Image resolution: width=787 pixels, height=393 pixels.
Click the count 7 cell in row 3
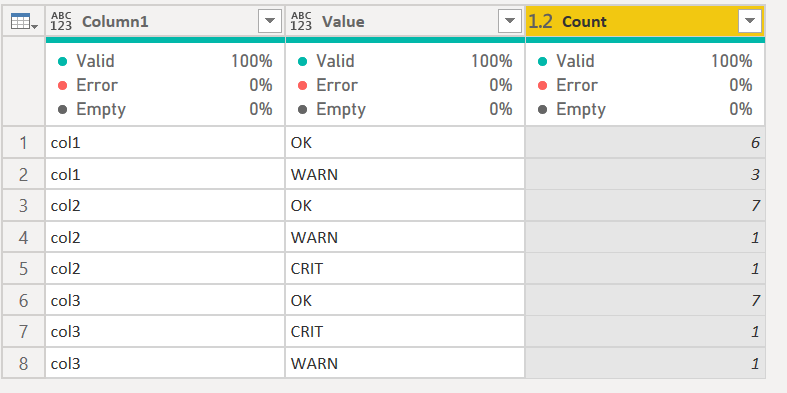pyautogui.click(x=645, y=206)
